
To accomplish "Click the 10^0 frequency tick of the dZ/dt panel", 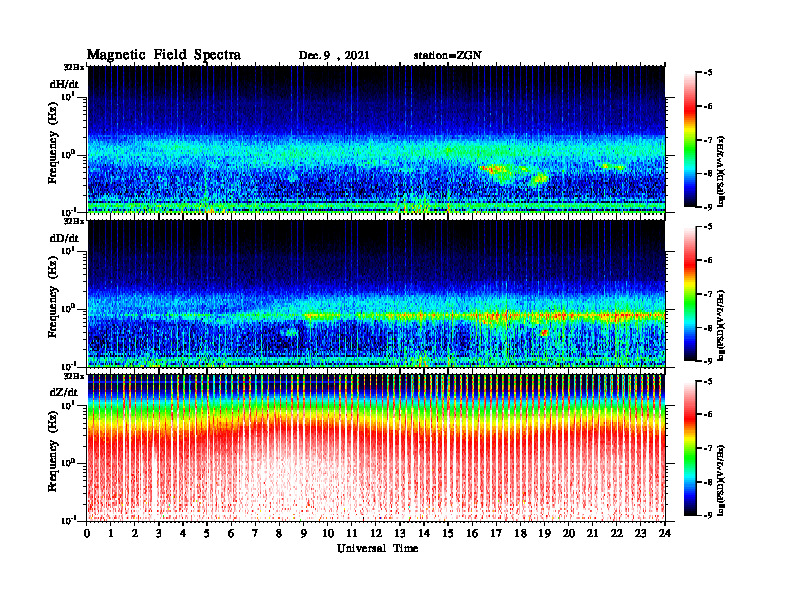I will tap(68, 462).
